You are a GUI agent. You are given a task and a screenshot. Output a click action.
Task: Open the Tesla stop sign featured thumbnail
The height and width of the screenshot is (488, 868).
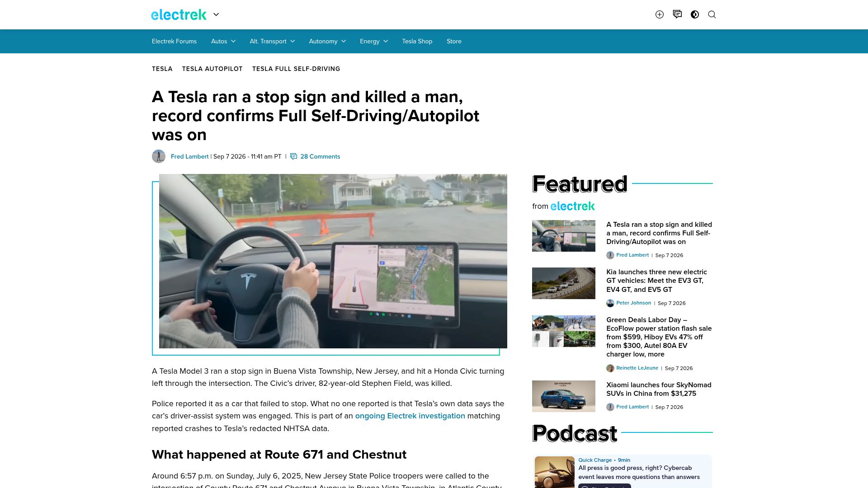point(564,236)
